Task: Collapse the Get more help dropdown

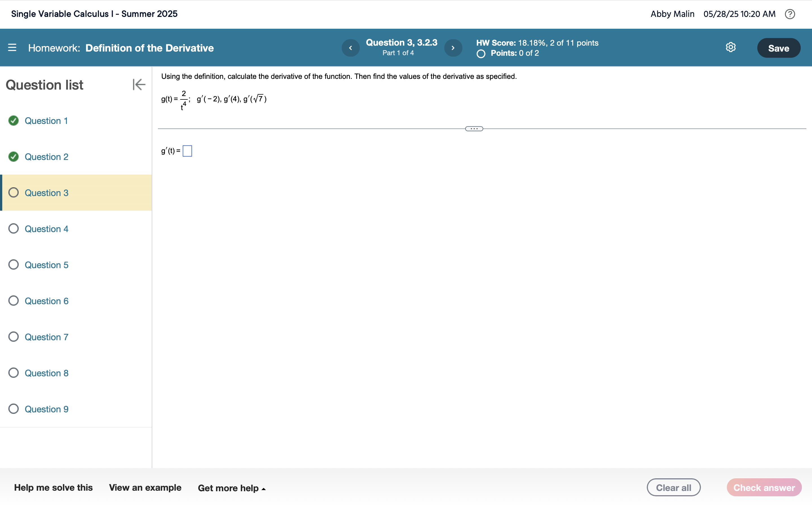Action: 231,488
